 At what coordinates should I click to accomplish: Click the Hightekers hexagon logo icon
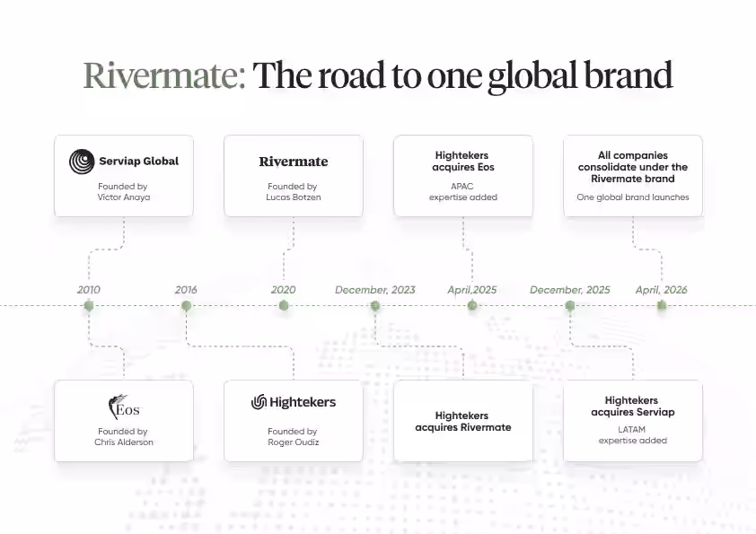point(259,401)
